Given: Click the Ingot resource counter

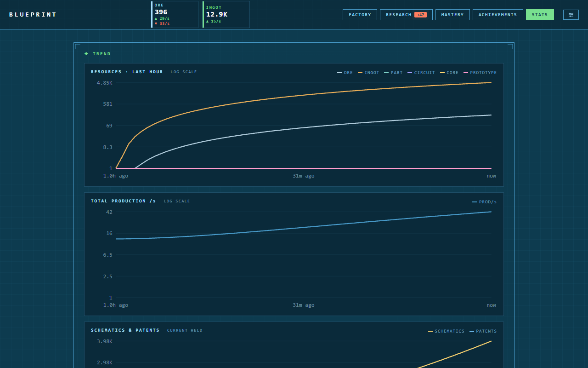Looking at the screenshot, I should coord(226,14).
